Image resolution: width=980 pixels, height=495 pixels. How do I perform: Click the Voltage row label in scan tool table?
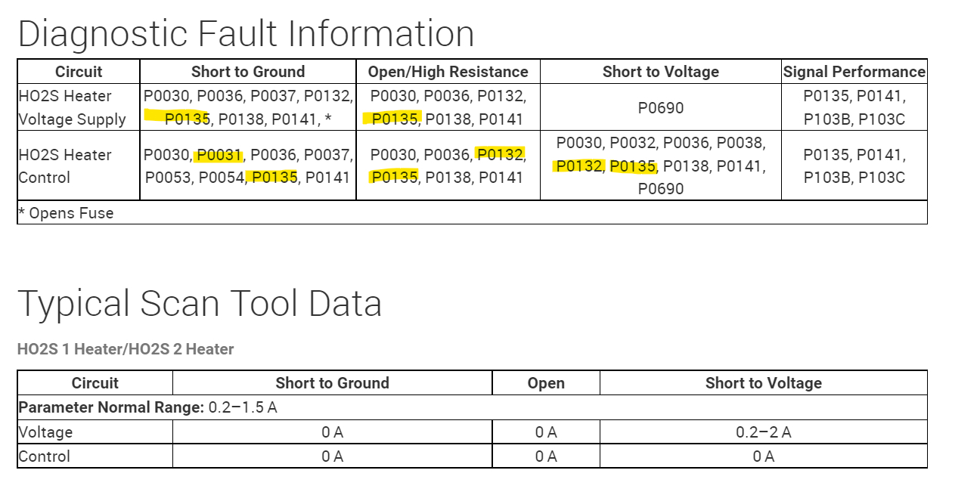point(46,432)
